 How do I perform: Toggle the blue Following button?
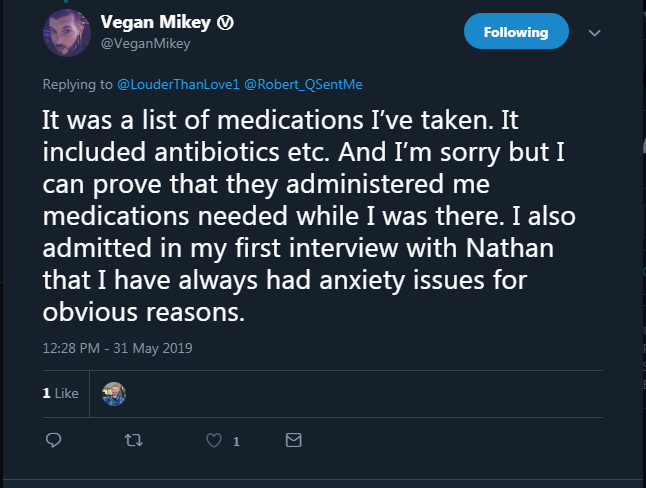point(516,32)
